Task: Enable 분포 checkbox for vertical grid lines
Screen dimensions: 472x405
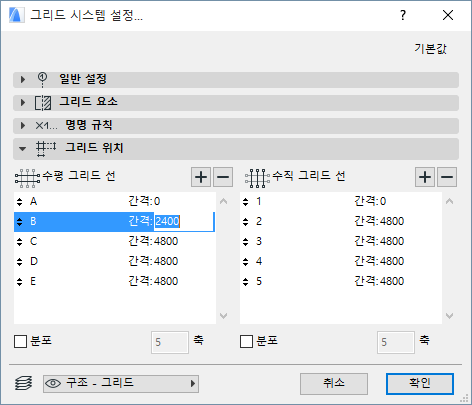Action: 246,342
